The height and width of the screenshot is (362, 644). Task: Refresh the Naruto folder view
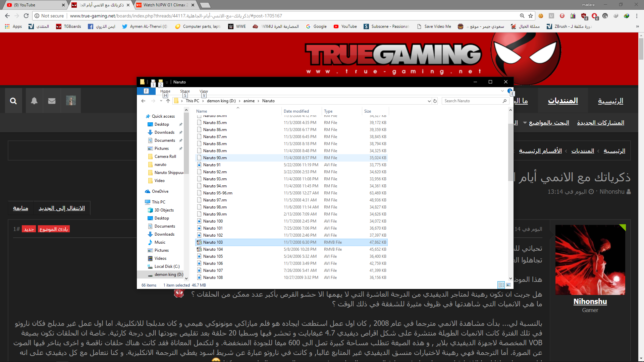tap(435, 101)
